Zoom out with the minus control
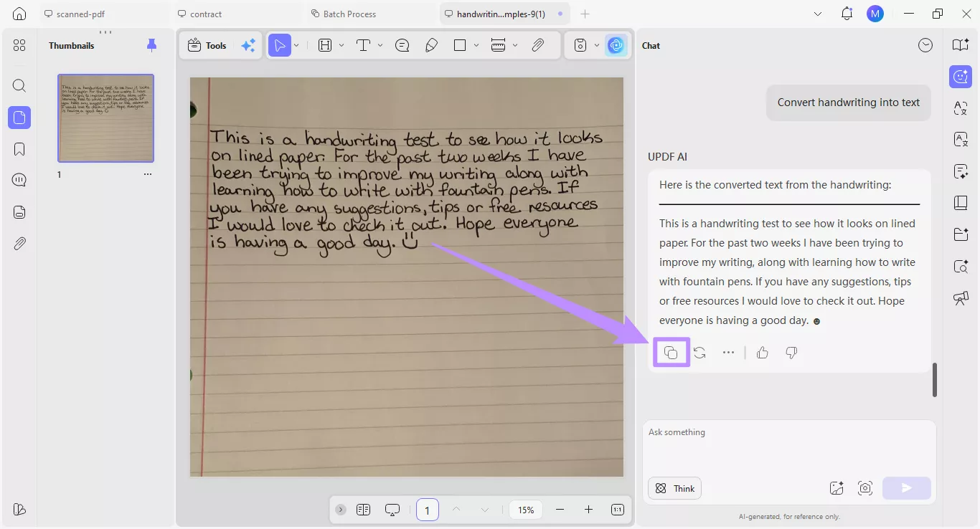The width and height of the screenshot is (980, 529). (560, 510)
